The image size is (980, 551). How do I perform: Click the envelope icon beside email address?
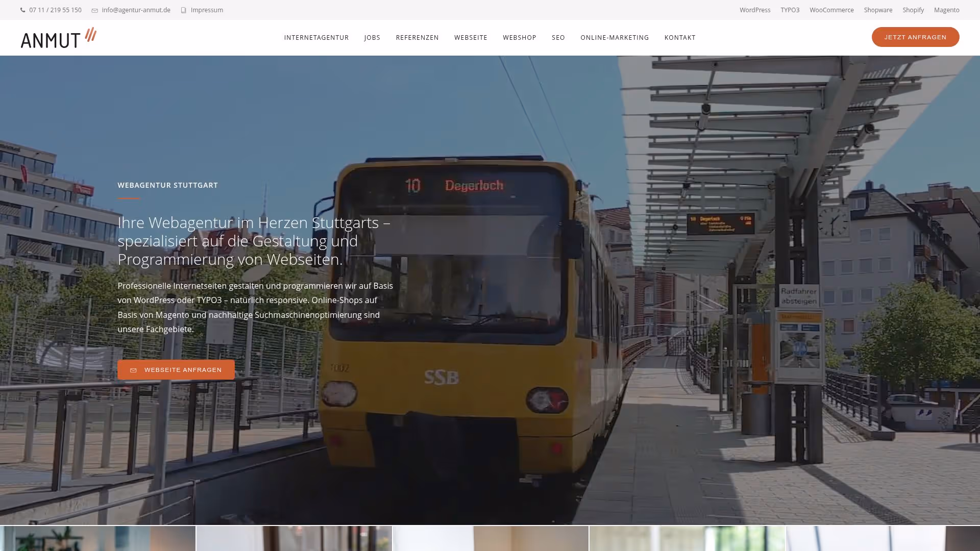pos(94,10)
